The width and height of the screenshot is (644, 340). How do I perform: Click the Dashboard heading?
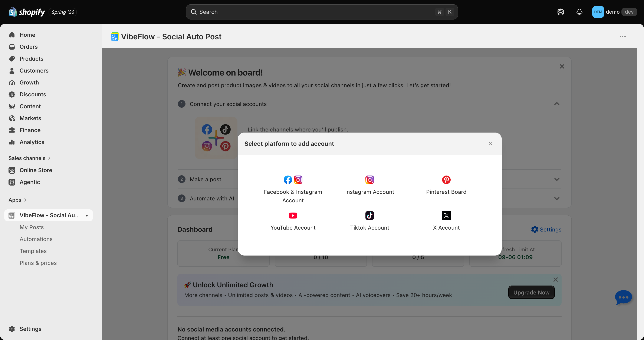(195, 229)
